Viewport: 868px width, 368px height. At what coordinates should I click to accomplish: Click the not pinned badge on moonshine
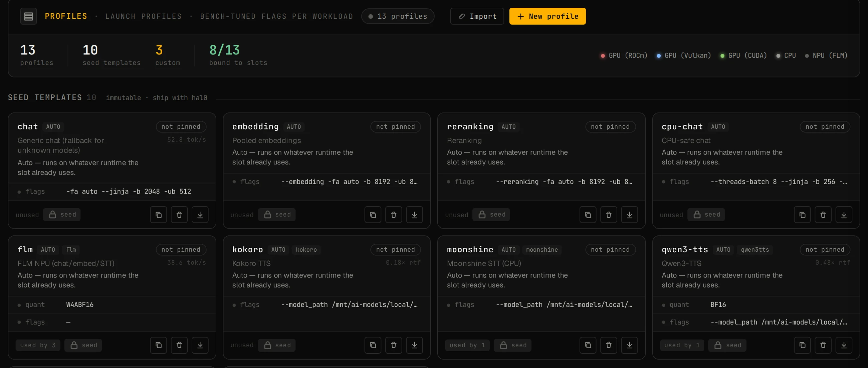pos(610,250)
